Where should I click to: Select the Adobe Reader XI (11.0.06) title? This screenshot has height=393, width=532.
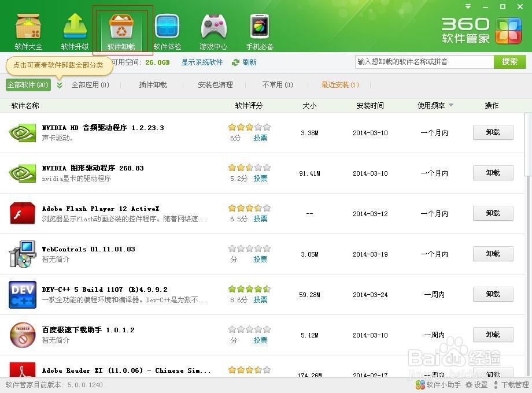[x=126, y=370]
